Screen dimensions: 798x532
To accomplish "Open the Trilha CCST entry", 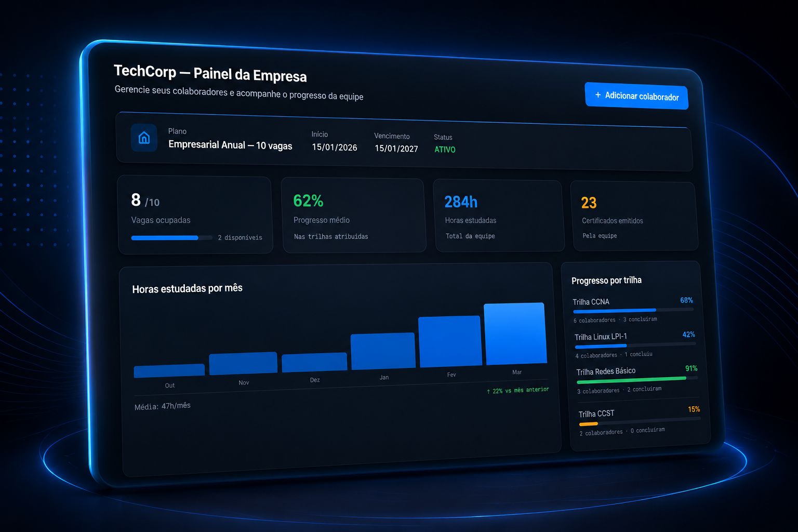I will pyautogui.click(x=640, y=421).
